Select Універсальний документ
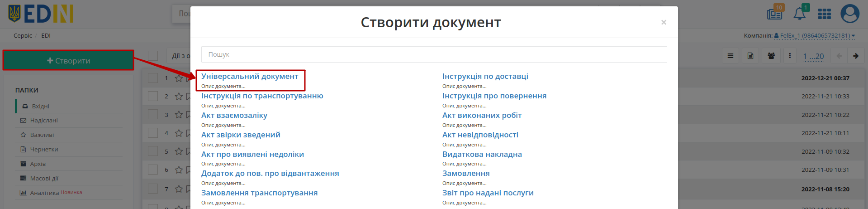The image size is (868, 209). click(250, 76)
